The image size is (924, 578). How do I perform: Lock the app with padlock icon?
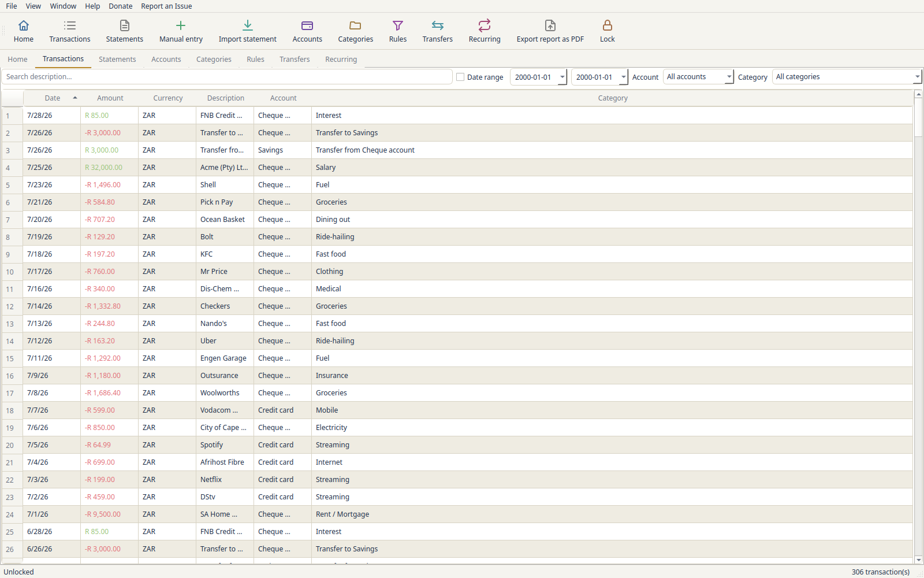(x=608, y=25)
